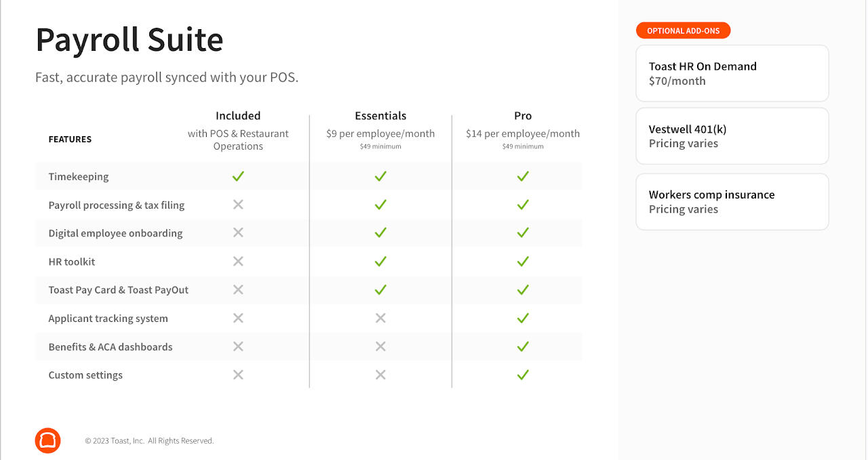
Task: Click the Pro plan column header
Action: (x=523, y=116)
